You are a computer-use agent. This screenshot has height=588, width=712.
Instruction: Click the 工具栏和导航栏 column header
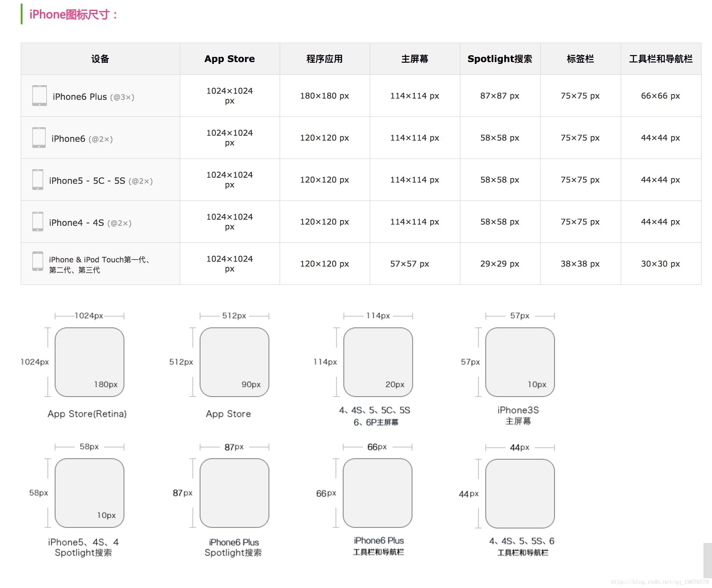pyautogui.click(x=661, y=59)
